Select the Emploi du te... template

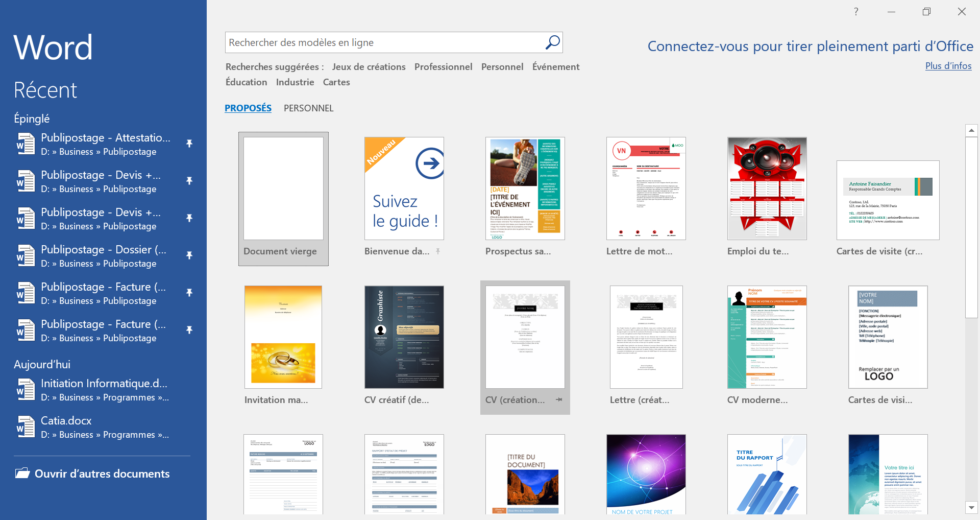(767, 188)
